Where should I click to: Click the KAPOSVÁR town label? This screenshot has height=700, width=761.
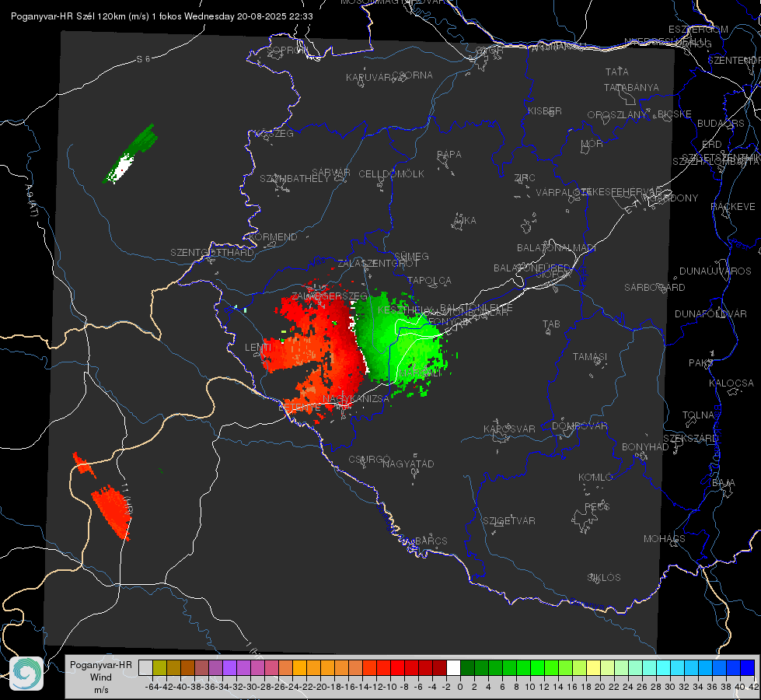tap(509, 429)
